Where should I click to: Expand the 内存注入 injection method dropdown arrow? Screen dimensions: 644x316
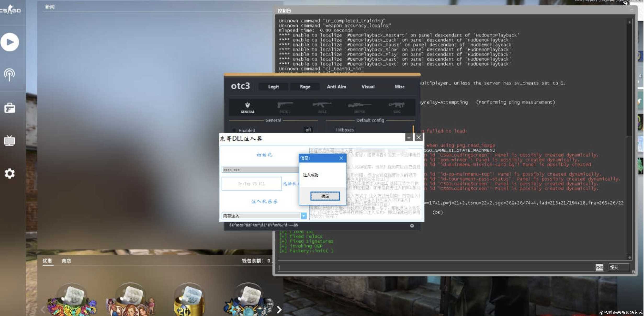coord(303,216)
